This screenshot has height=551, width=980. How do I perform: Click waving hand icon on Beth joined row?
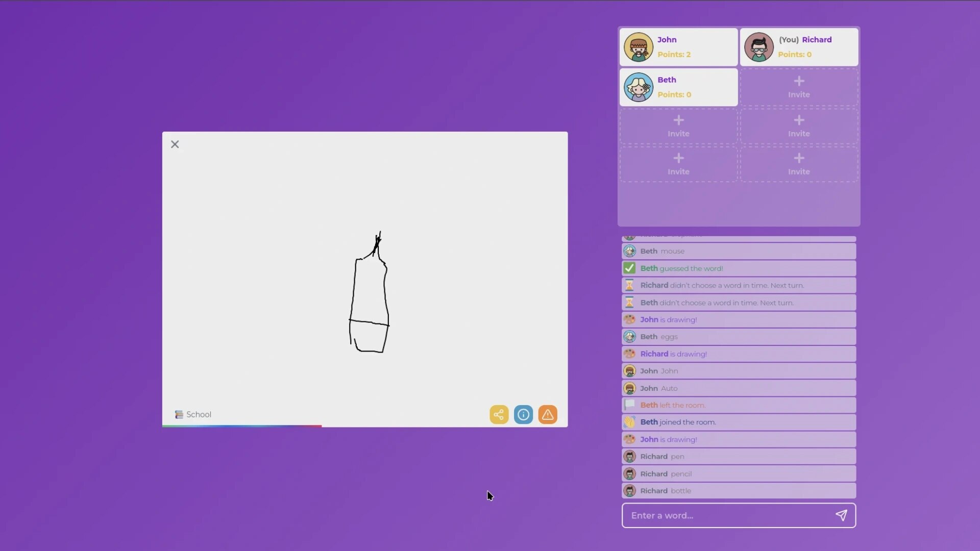[629, 422]
